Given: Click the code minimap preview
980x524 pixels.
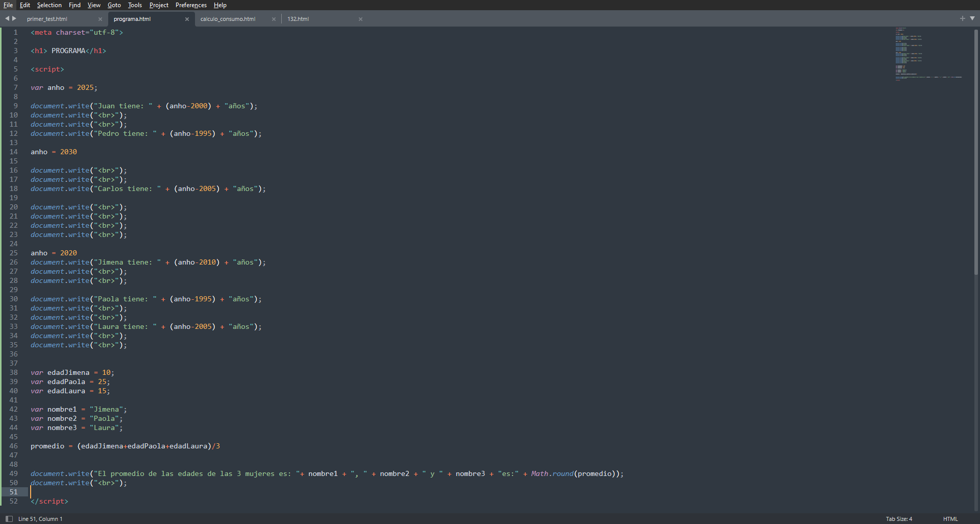Looking at the screenshot, I should [x=928, y=54].
